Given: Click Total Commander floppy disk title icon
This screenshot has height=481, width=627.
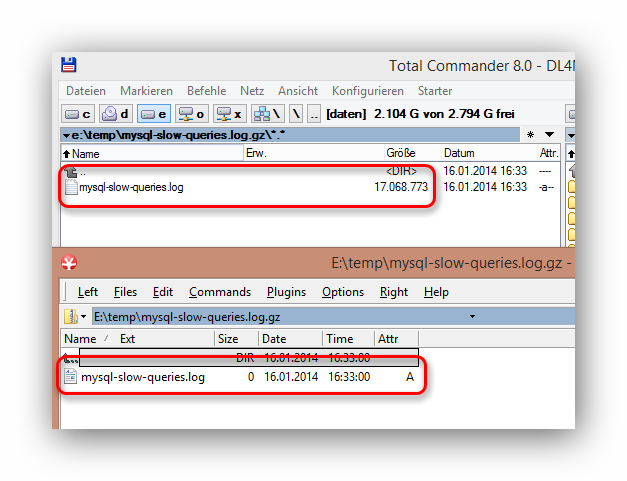Looking at the screenshot, I should (x=69, y=65).
